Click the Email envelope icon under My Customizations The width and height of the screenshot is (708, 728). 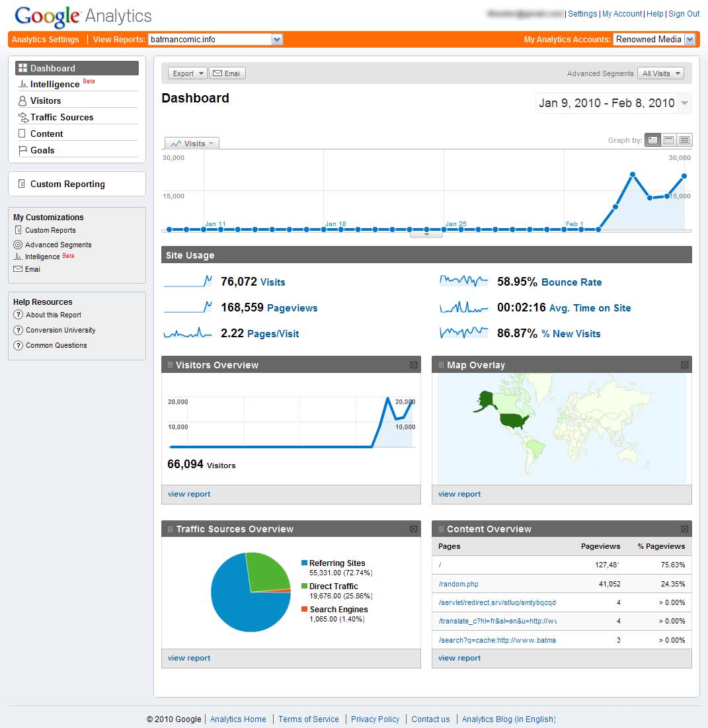coord(18,269)
